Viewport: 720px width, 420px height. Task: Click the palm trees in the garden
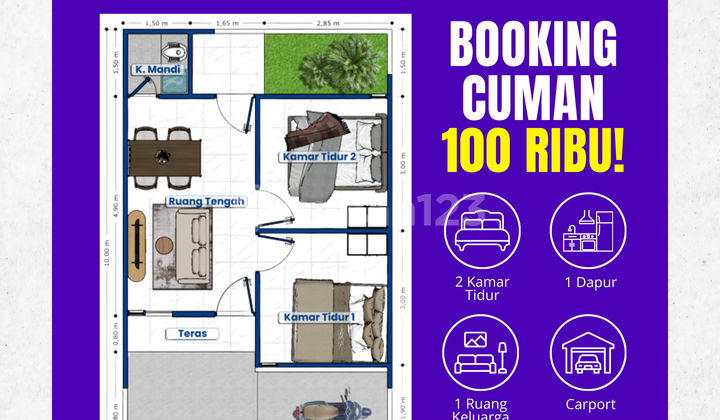coord(343,64)
